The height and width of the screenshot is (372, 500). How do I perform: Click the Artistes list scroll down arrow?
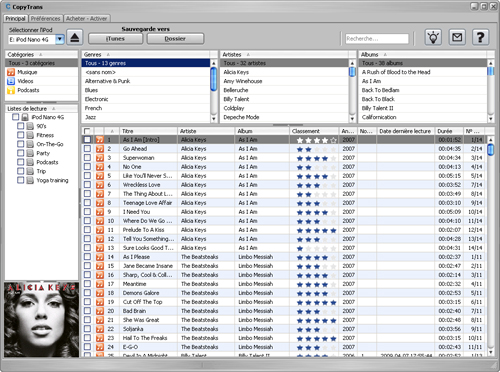point(352,118)
